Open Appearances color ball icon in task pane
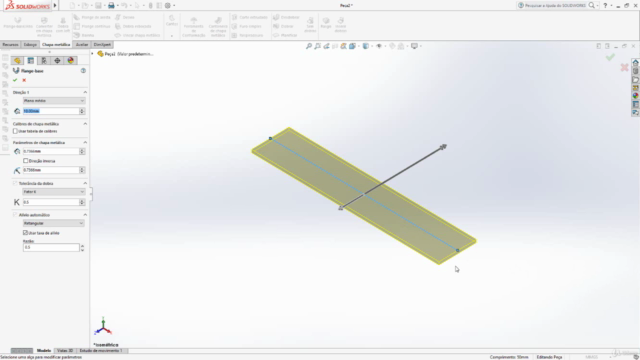This screenshot has width=640, height=360. (636, 96)
